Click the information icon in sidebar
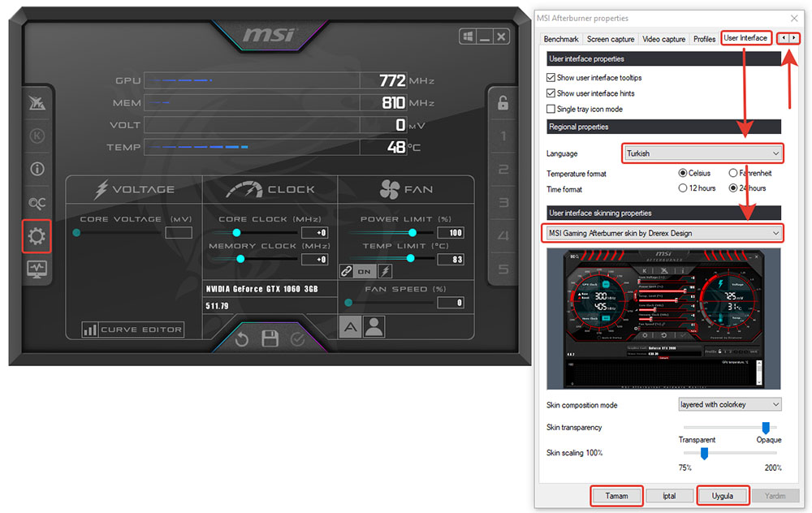 (37, 170)
